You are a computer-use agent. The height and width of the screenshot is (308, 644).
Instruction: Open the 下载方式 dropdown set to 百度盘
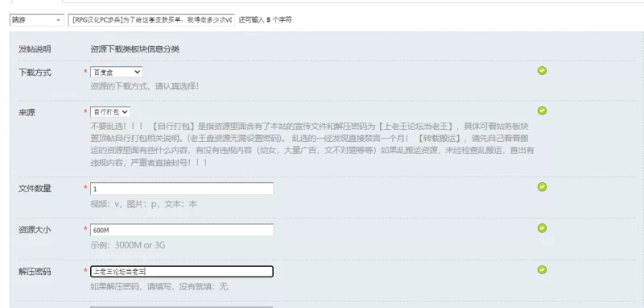pyautogui.click(x=116, y=72)
